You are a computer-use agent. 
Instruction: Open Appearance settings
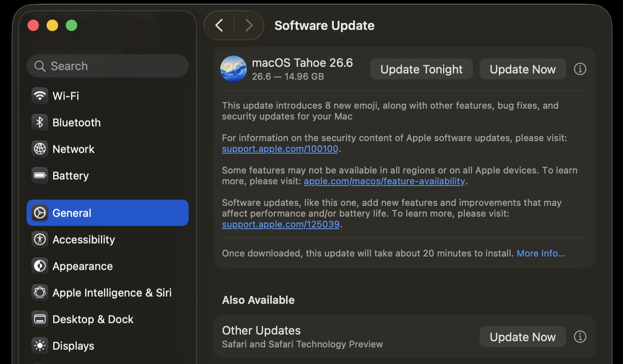108,266
